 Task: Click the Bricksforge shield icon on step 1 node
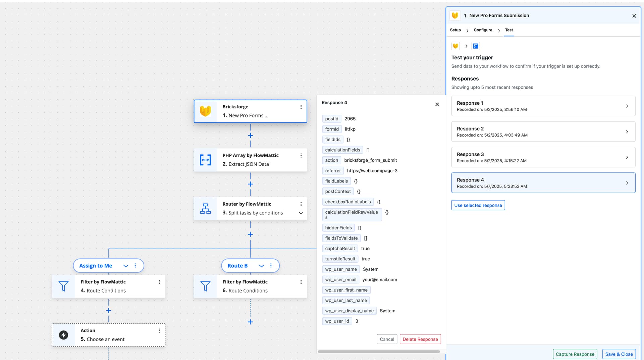pyautogui.click(x=205, y=111)
